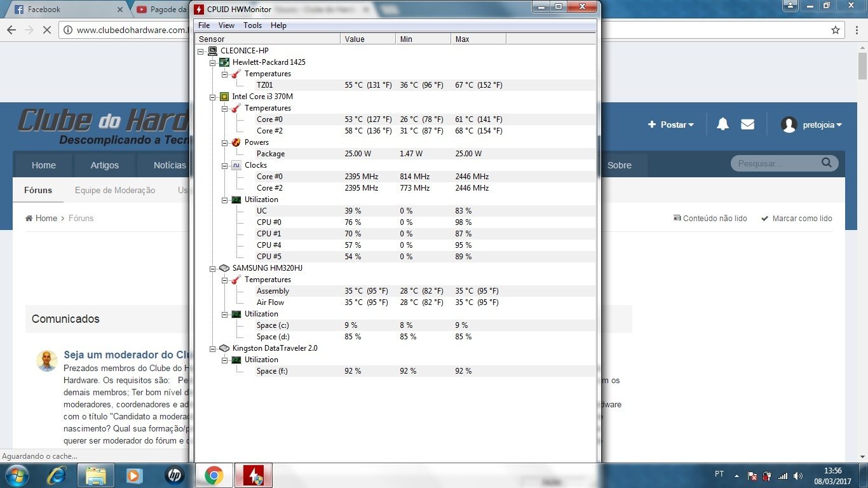Screen dimensions: 868x488
Task: Collapse the Powers node
Action: [225, 142]
